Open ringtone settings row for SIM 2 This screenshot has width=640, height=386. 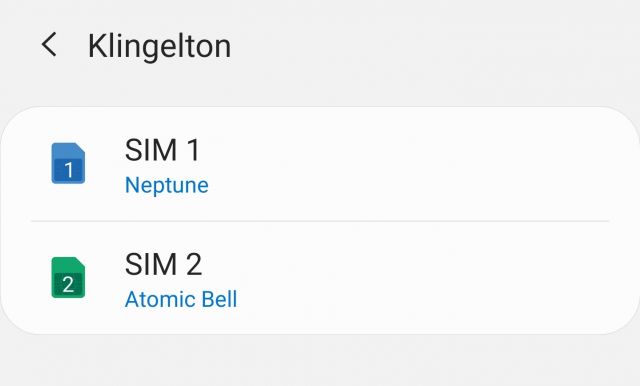pos(320,278)
